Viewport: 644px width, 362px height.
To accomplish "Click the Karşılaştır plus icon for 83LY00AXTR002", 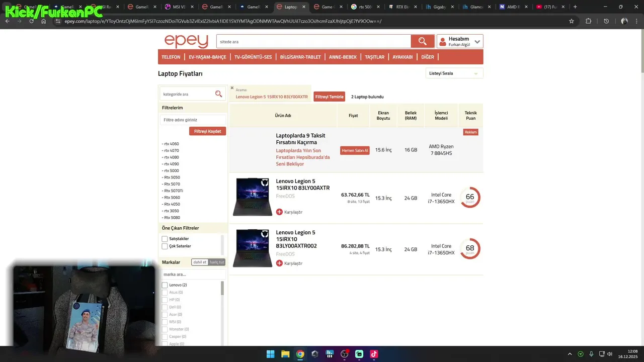I will 279,263.
